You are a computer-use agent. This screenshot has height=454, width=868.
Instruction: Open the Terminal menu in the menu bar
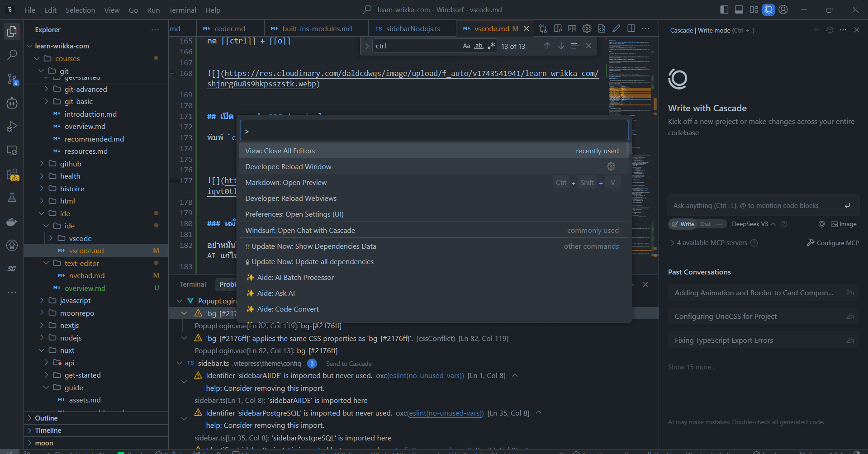(x=182, y=10)
